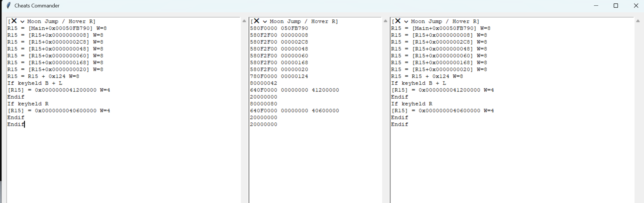Click the line '580F2F00 00000060'
Screen dimensions: 644x203
click(279, 56)
